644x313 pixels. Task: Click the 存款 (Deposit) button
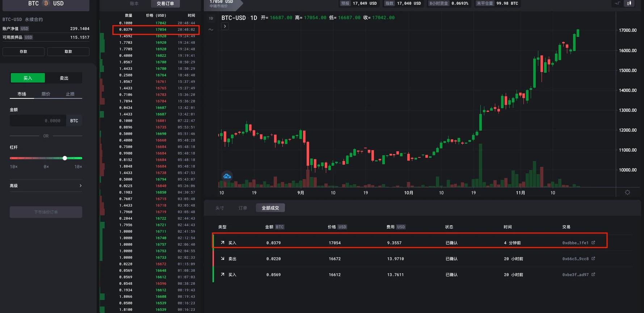pyautogui.click(x=24, y=52)
